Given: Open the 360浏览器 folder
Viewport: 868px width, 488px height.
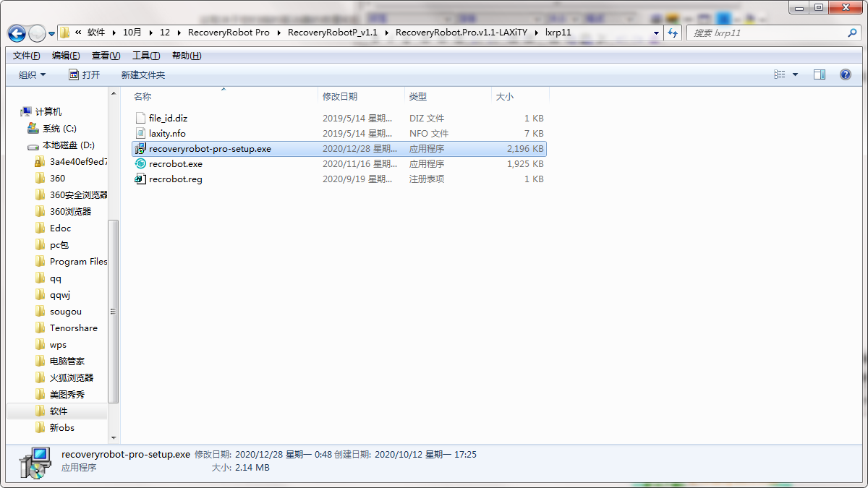Looking at the screenshot, I should 70,211.
